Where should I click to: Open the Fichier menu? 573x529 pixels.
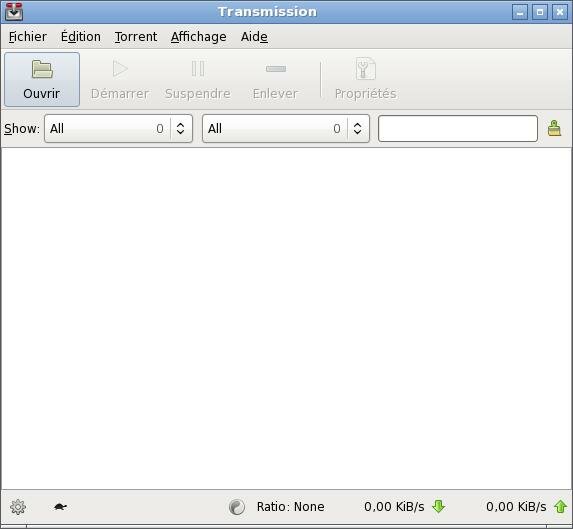[x=28, y=37]
